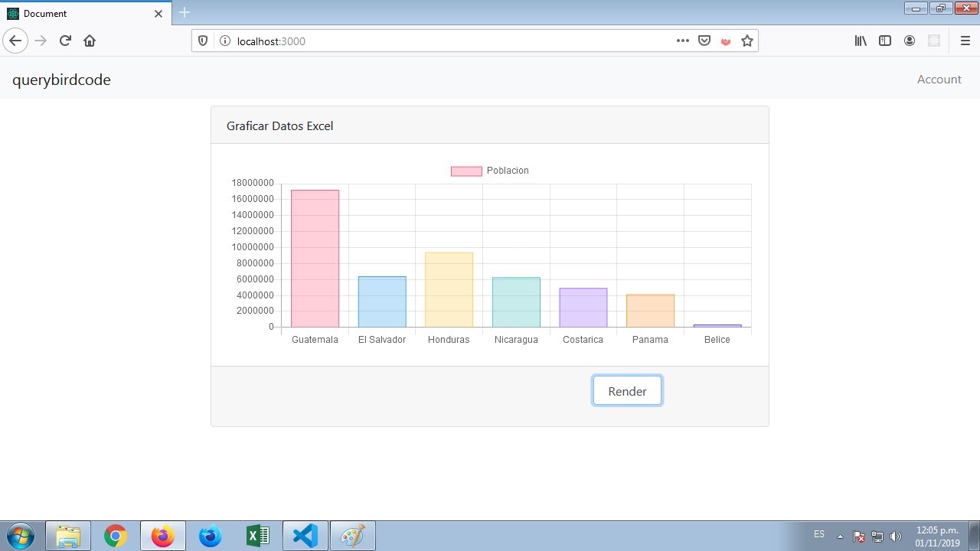The width and height of the screenshot is (980, 551).
Task: Reload the page with refresh icon
Action: point(65,41)
